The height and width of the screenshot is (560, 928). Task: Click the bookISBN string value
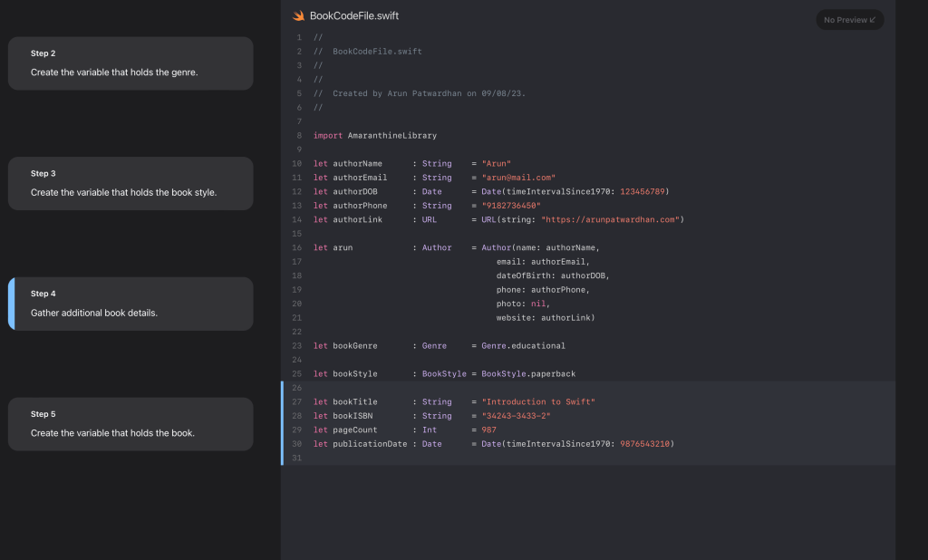coord(516,416)
